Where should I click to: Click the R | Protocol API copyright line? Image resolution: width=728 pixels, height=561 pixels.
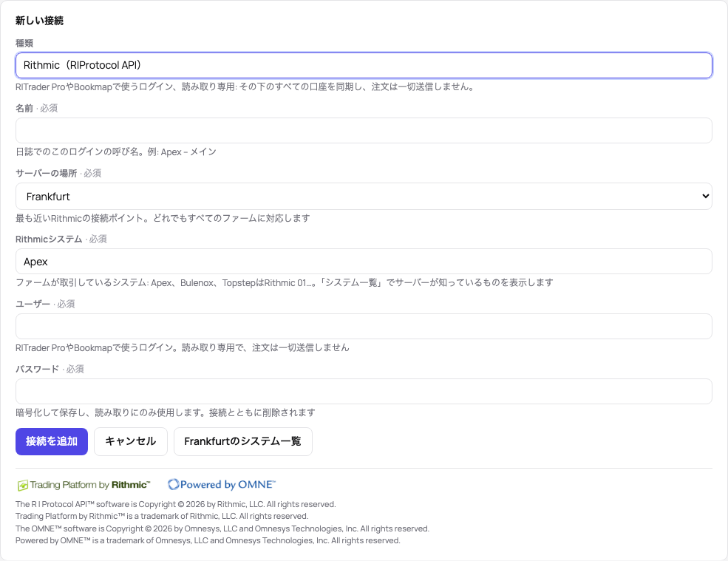[175, 504]
